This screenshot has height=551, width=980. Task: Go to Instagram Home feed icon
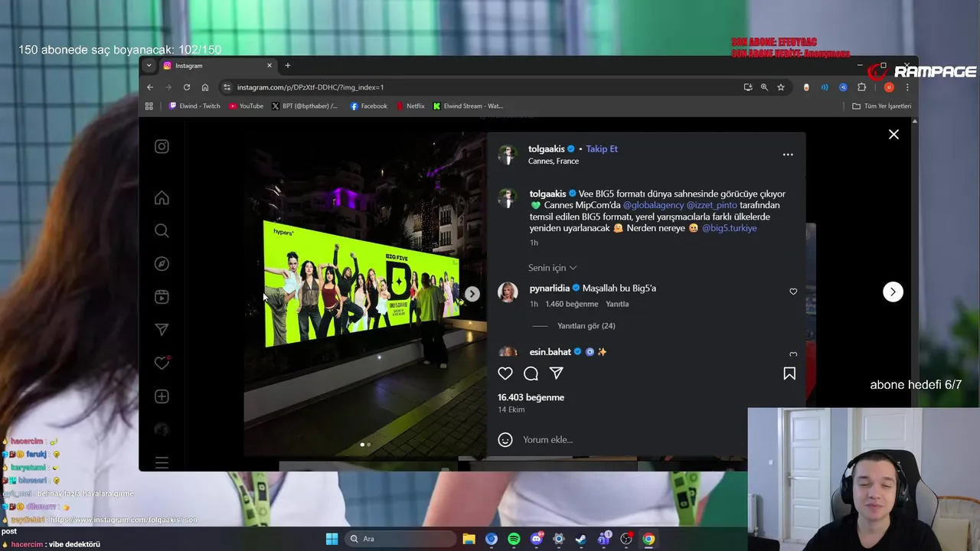tap(162, 198)
